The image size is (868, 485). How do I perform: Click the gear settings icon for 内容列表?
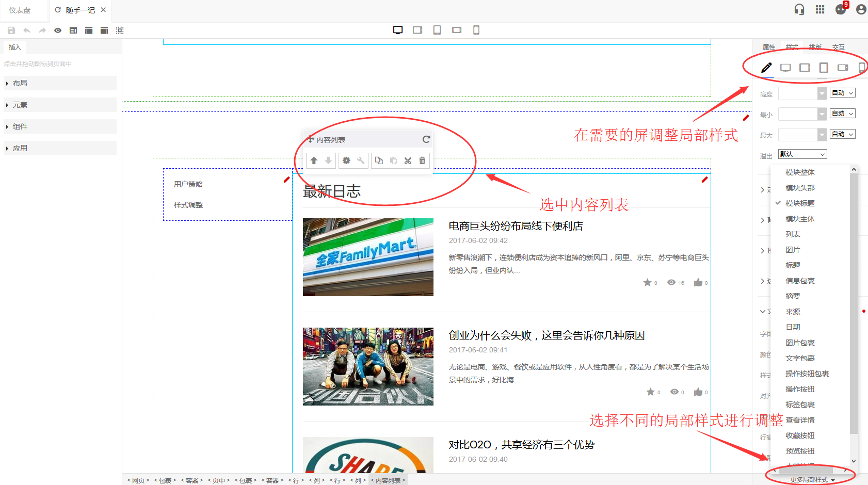(346, 160)
